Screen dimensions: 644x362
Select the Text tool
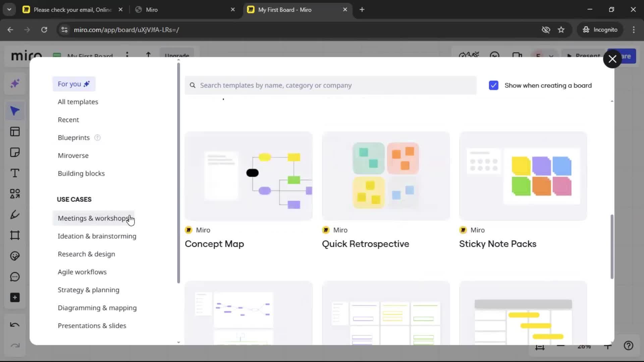coord(15,173)
